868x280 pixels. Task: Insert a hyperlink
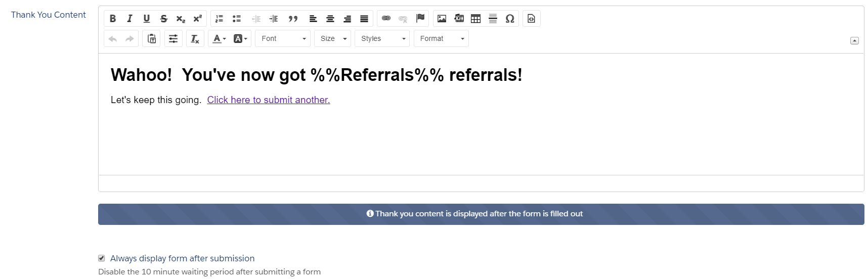click(x=386, y=19)
